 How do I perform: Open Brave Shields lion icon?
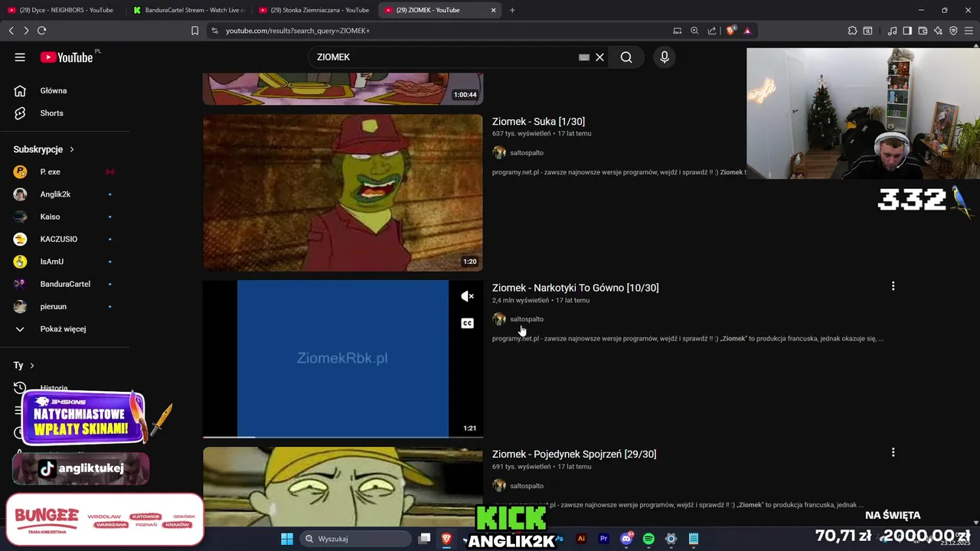click(x=730, y=31)
